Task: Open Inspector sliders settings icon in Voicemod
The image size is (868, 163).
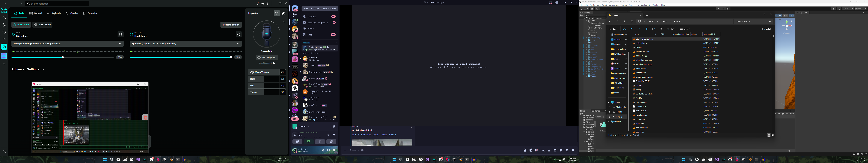Action: point(277,13)
